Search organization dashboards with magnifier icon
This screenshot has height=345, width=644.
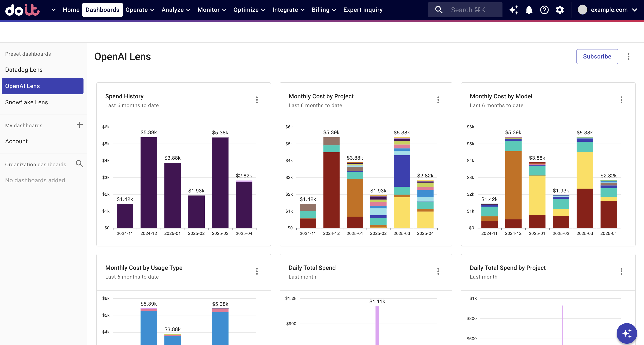click(79, 164)
